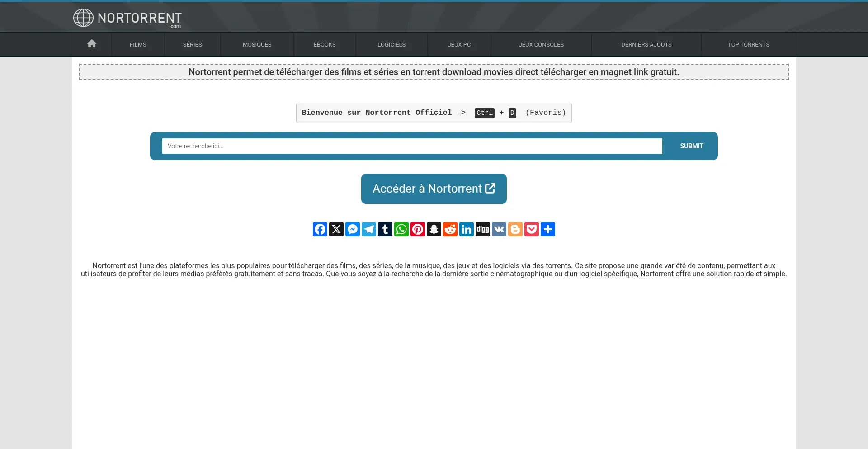Open the Jeux PC category
This screenshot has width=868, height=449.
coord(459,44)
